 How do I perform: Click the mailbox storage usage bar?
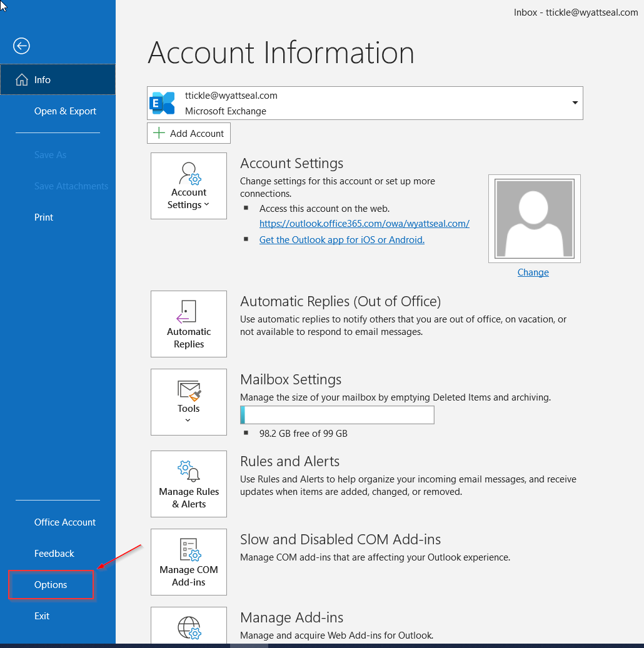pyautogui.click(x=337, y=415)
